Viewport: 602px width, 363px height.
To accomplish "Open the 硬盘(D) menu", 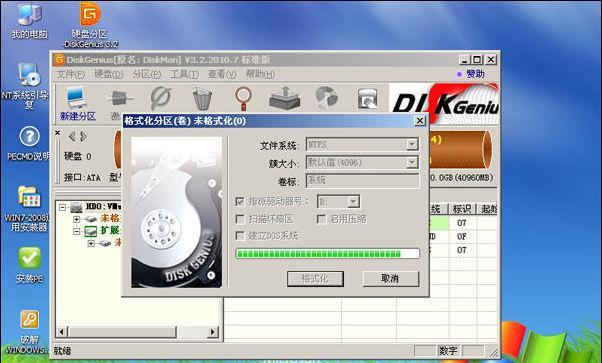I will click(109, 74).
